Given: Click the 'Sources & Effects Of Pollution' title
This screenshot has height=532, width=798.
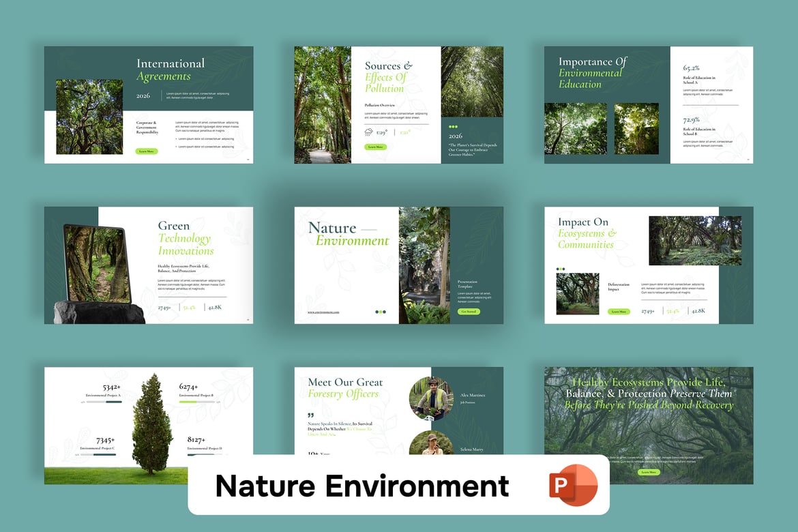Looking at the screenshot, I should tap(388, 77).
